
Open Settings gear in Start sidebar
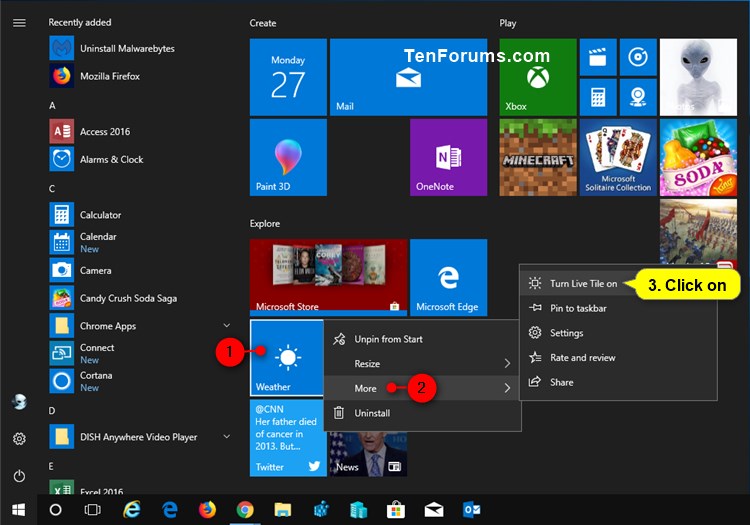point(19,438)
